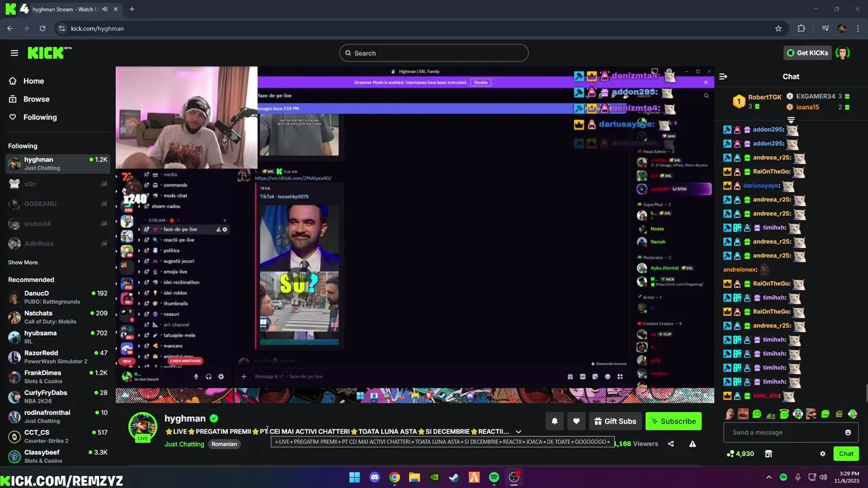The image size is (868, 488).
Task: Click Just Chatting category link
Action: [184, 444]
